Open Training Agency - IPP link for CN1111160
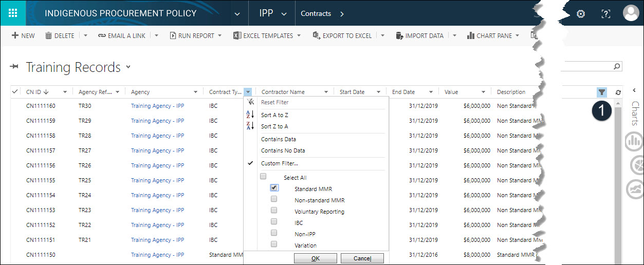The image size is (644, 265). [x=157, y=106]
